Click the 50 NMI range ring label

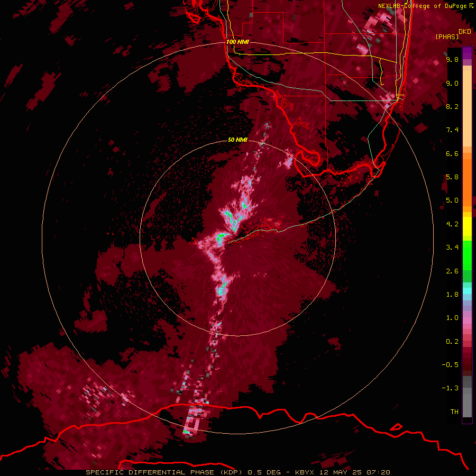pos(237,140)
